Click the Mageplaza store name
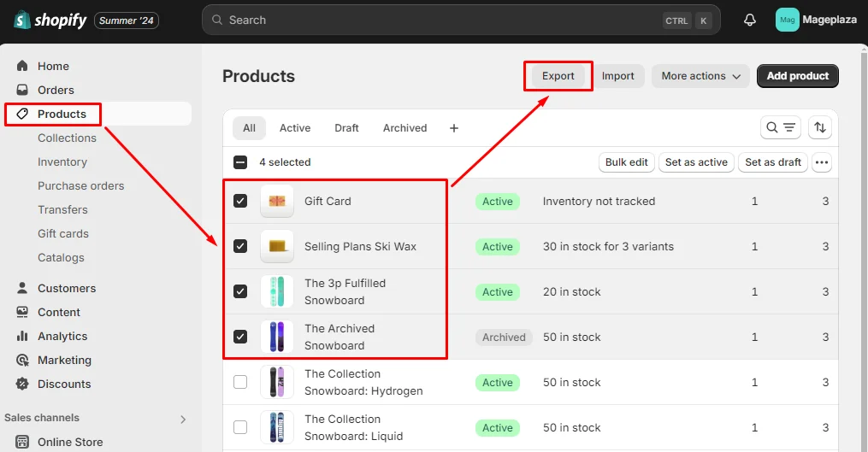The image size is (868, 452). coord(830,20)
